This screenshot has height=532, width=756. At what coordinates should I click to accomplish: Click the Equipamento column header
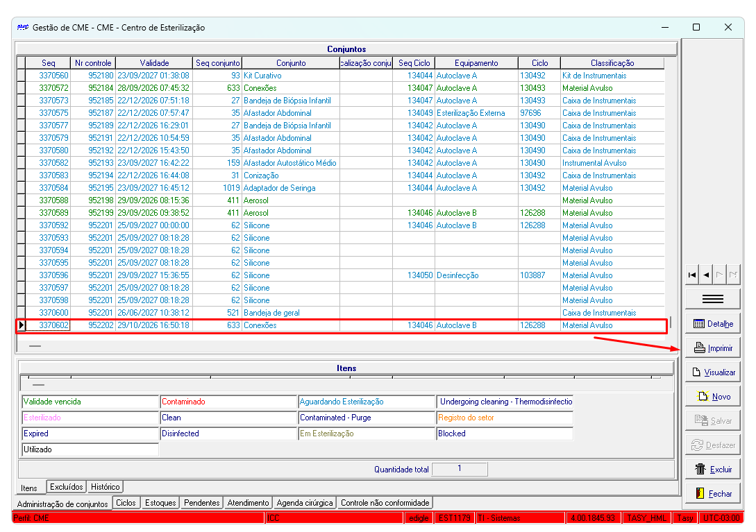(x=476, y=63)
